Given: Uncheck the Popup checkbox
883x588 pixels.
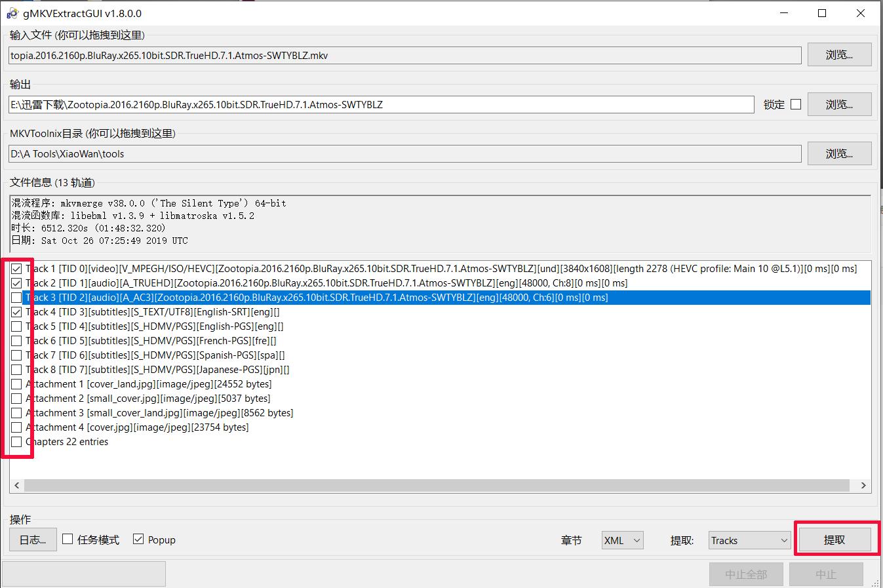Looking at the screenshot, I should pos(138,539).
